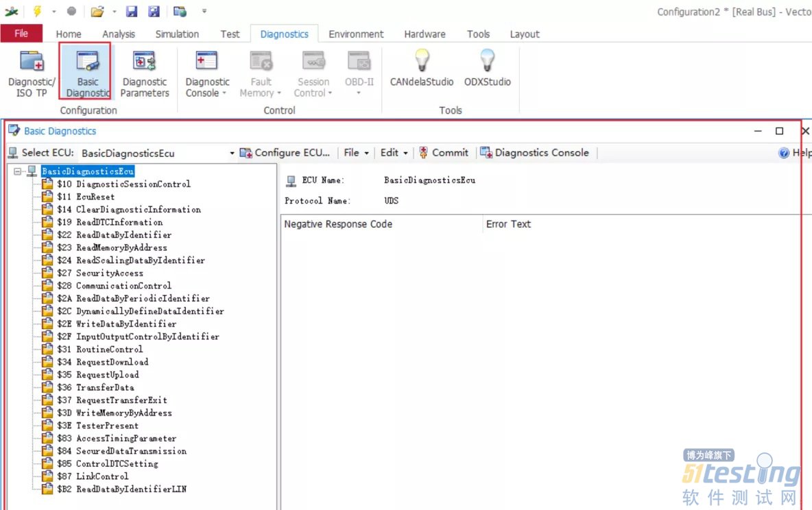Open the Edit dropdown in Basic Diagnostics toolbar

point(394,153)
